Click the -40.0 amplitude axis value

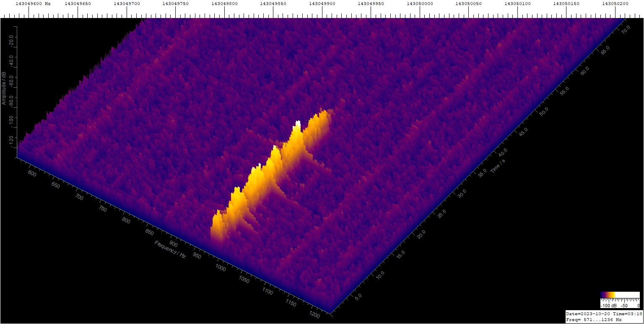pos(11,61)
